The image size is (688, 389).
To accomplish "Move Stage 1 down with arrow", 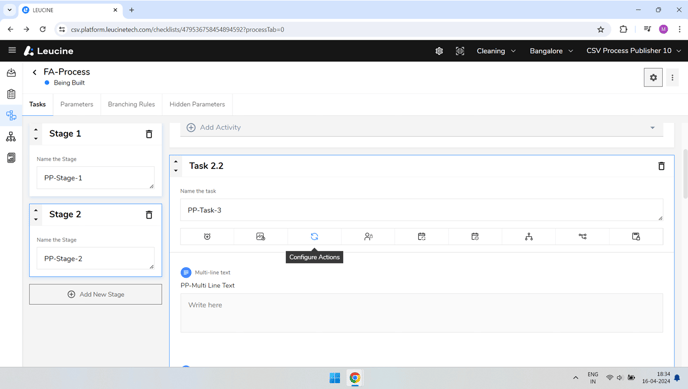I will (36, 139).
